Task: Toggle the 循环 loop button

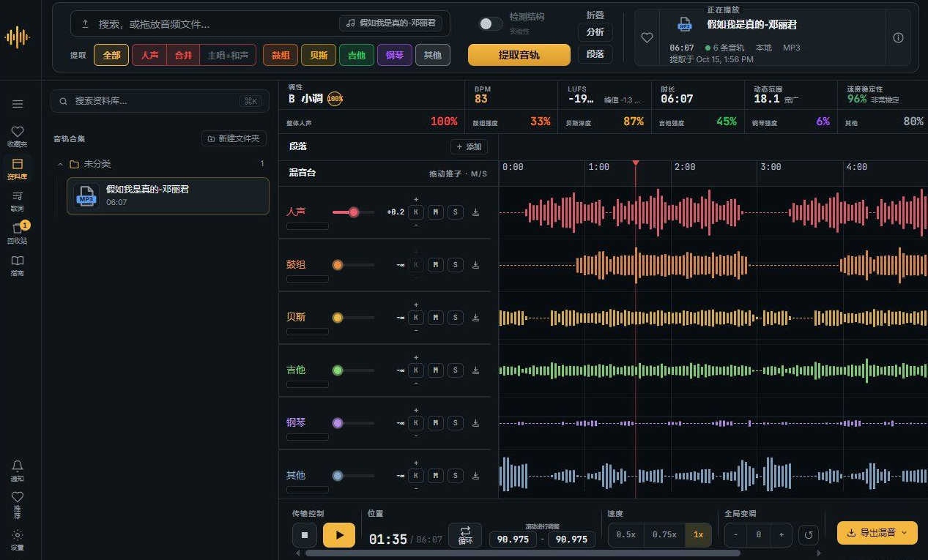Action: point(465,535)
